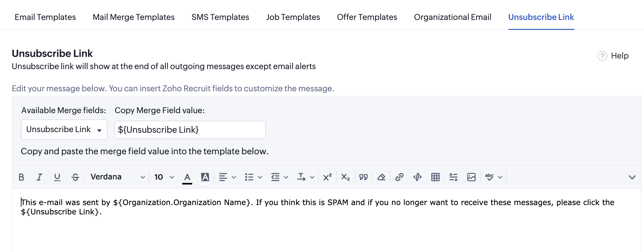Toggle italic formatting
The image size is (644, 252).
[x=39, y=177]
